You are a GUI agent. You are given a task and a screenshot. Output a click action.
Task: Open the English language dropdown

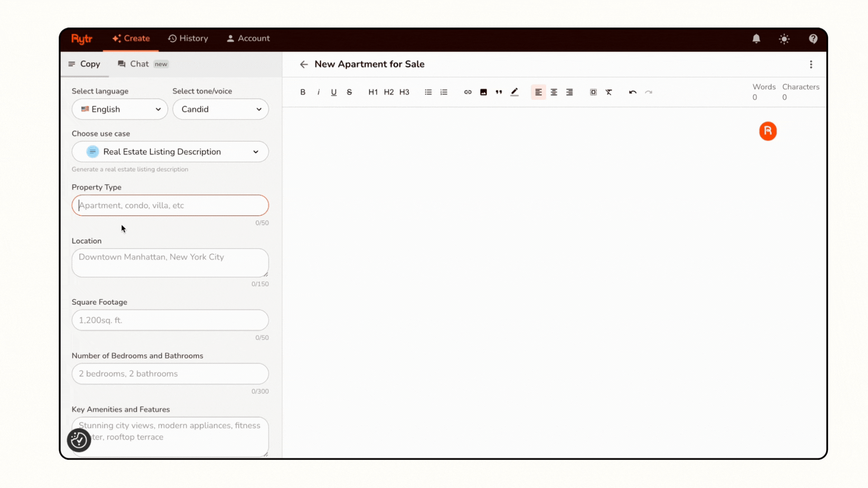pyautogui.click(x=120, y=109)
